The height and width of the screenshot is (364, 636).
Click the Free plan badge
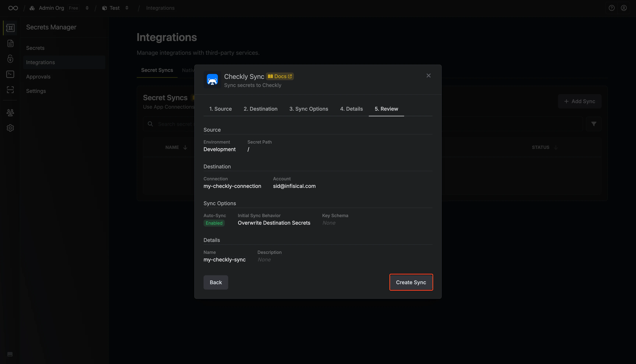click(73, 8)
